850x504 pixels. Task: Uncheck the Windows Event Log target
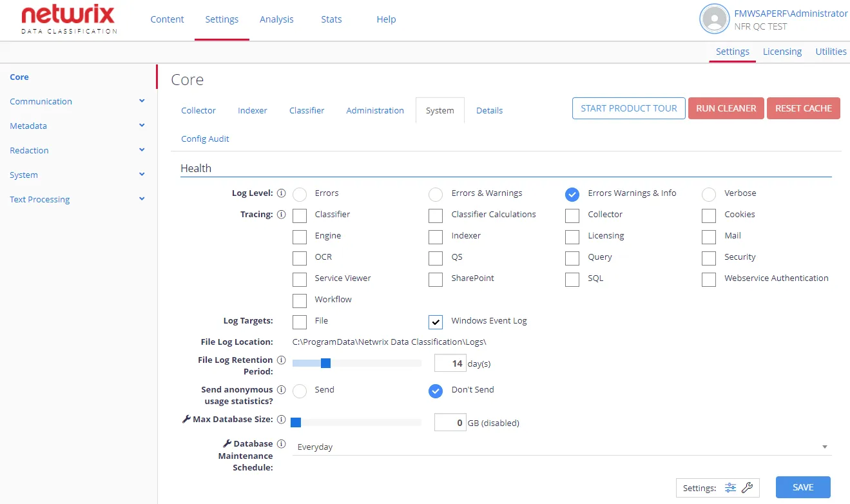coord(436,322)
